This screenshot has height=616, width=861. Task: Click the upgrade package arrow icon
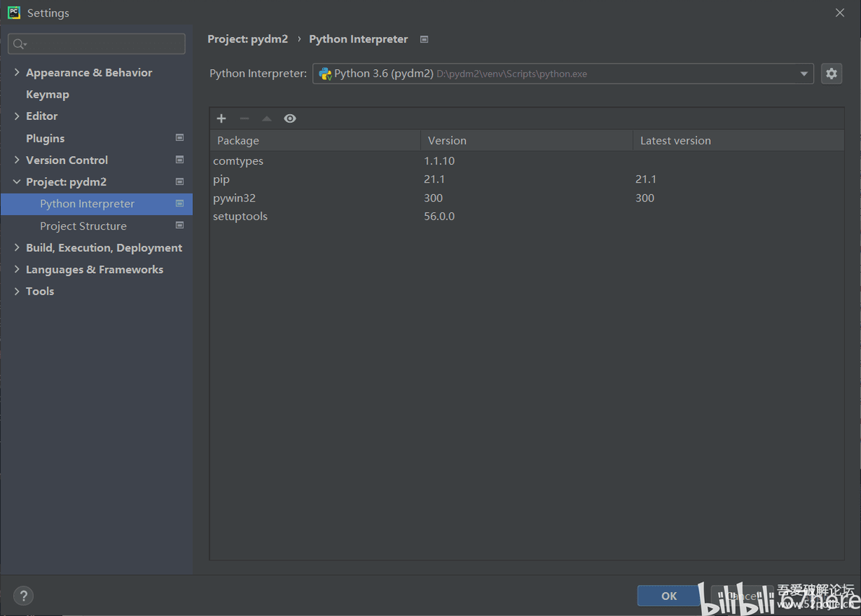[x=267, y=118]
